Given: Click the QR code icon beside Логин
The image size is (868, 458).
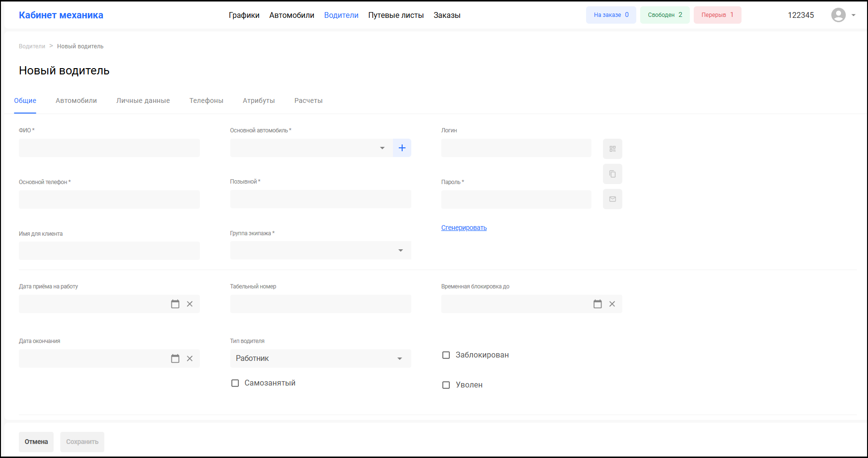Looking at the screenshot, I should pyautogui.click(x=612, y=149).
